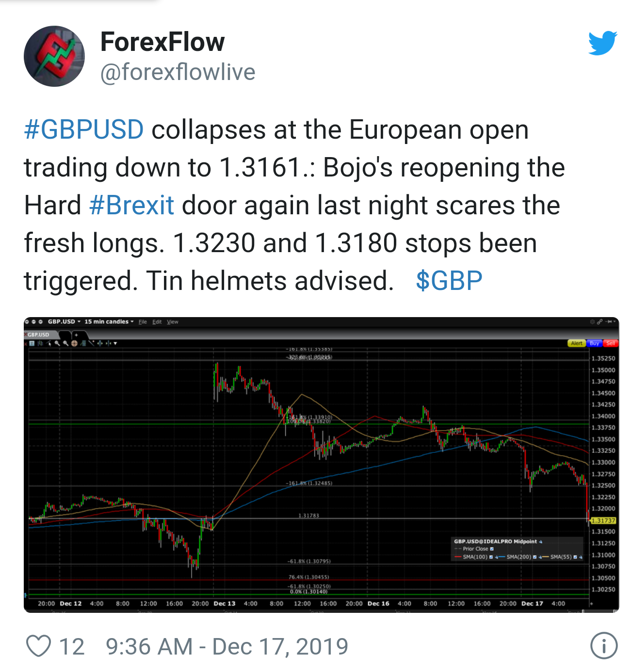
Task: Toggle the SMA(200) checkbox in legend
Action: (535, 557)
